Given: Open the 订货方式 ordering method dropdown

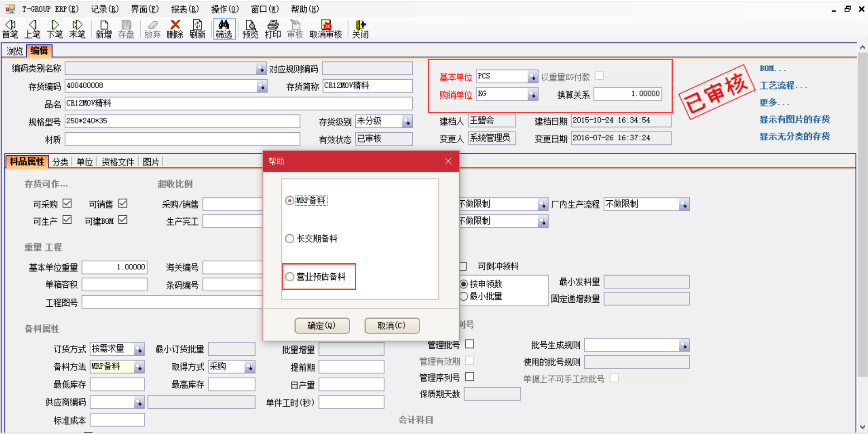Looking at the screenshot, I should point(139,348).
